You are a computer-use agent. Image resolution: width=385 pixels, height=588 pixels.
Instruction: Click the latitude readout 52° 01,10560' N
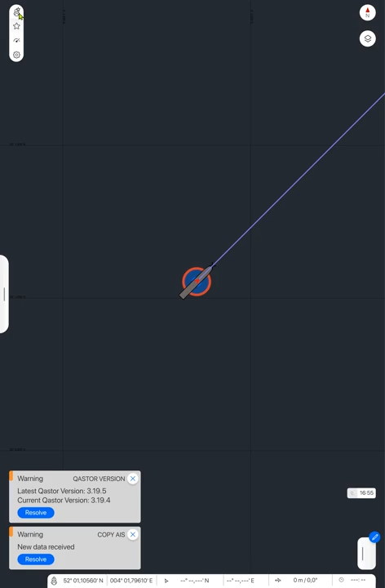tap(83, 581)
